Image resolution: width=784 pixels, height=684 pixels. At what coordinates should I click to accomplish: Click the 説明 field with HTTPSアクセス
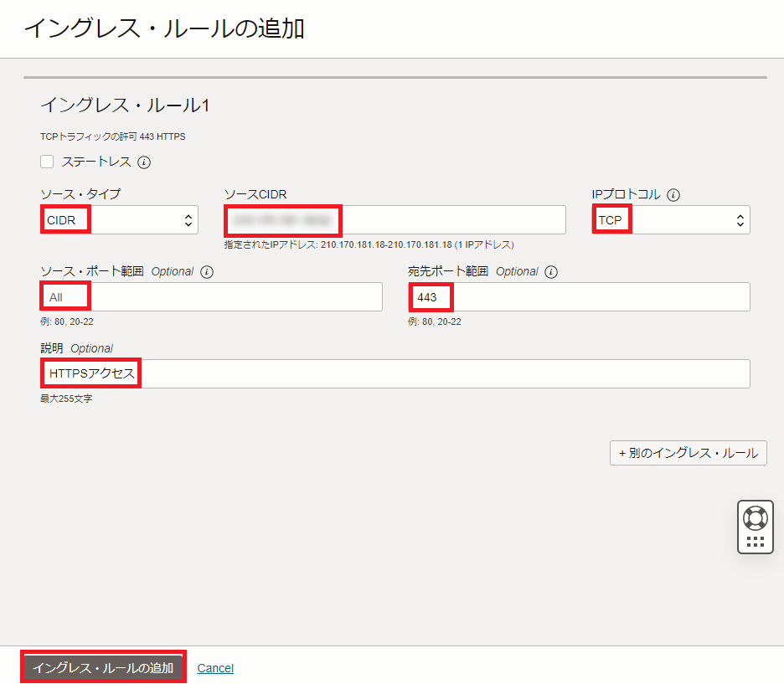(394, 373)
